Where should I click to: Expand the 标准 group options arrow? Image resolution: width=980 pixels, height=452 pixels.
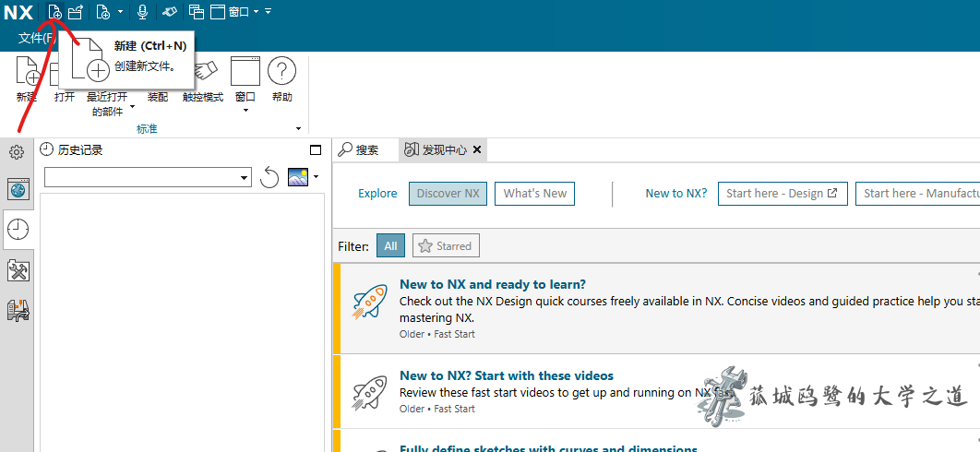click(x=298, y=129)
